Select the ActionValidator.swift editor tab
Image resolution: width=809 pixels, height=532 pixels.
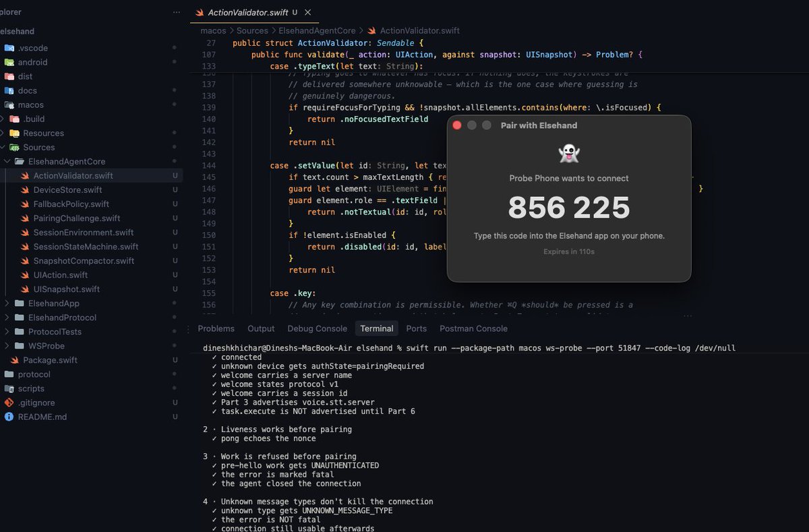click(x=253, y=12)
